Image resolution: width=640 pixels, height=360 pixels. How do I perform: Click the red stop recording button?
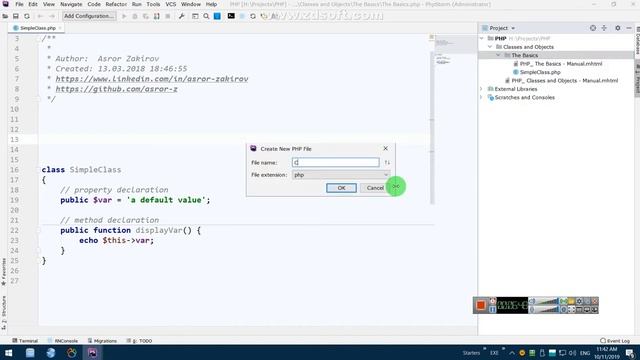click(x=480, y=305)
